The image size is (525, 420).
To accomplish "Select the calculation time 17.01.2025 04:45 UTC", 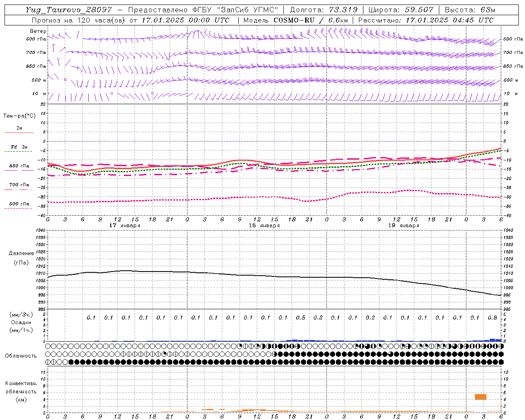I will pos(450,20).
